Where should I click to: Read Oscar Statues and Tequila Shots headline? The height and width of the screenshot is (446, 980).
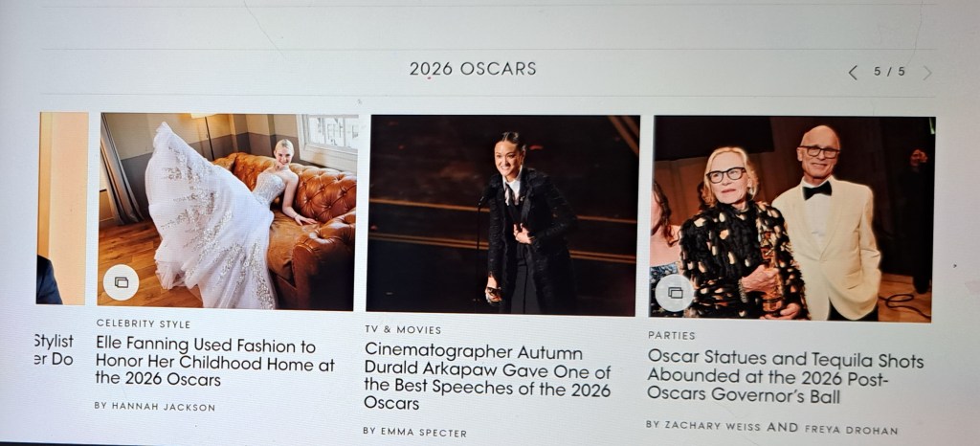click(785, 377)
